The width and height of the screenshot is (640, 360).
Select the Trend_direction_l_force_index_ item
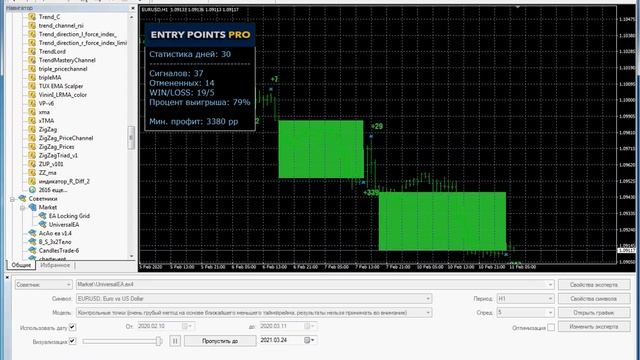click(78, 34)
